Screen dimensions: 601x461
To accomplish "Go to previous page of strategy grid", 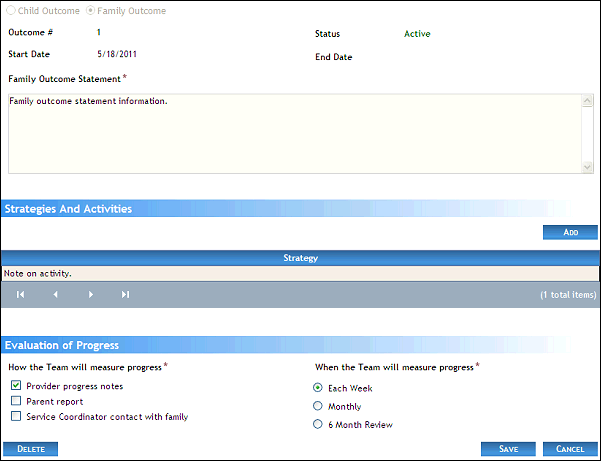I will [x=55, y=295].
